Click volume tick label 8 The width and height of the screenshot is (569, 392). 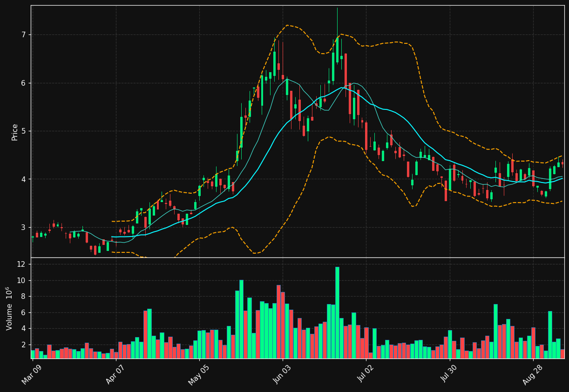pyautogui.click(x=24, y=297)
